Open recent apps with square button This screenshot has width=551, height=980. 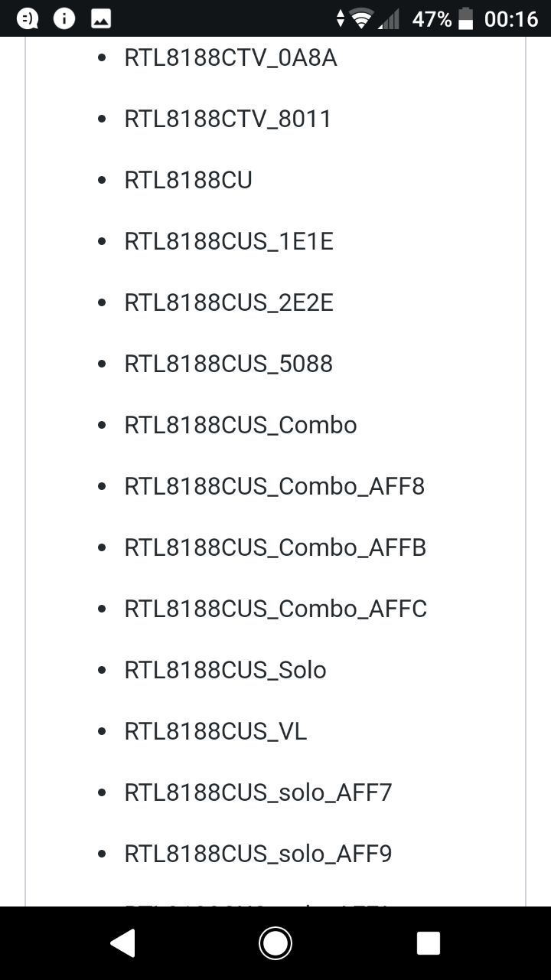coord(428,942)
